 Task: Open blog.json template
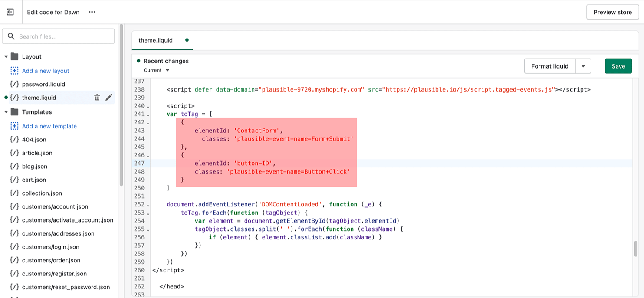pos(35,167)
